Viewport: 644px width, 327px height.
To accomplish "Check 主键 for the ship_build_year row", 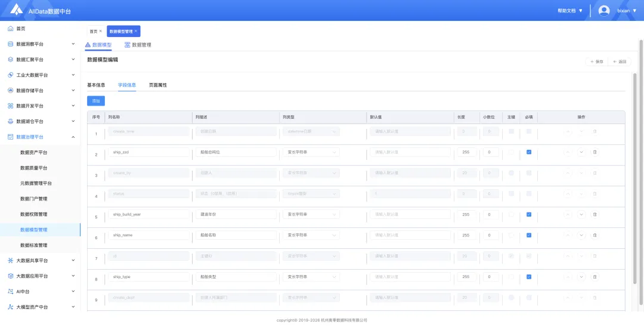I will (x=511, y=214).
